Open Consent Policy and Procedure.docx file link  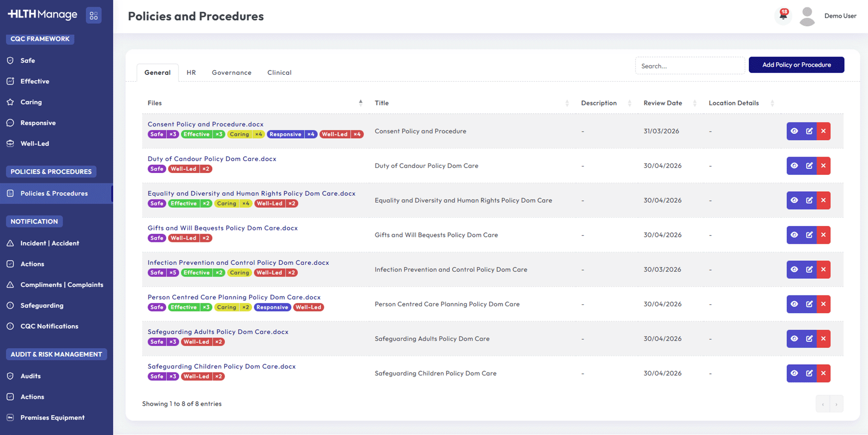(x=205, y=124)
